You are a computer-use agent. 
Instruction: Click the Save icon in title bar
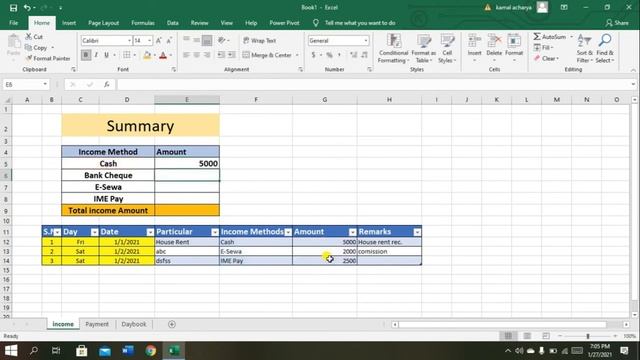[13, 7]
